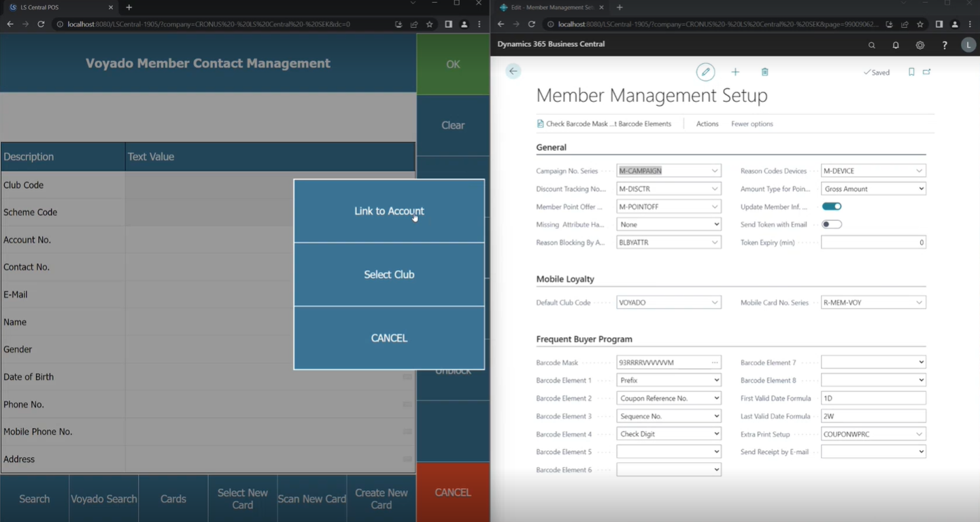Open Barcode Element 1 dropdown showing Prefix
The image size is (980, 522).
(x=669, y=380)
